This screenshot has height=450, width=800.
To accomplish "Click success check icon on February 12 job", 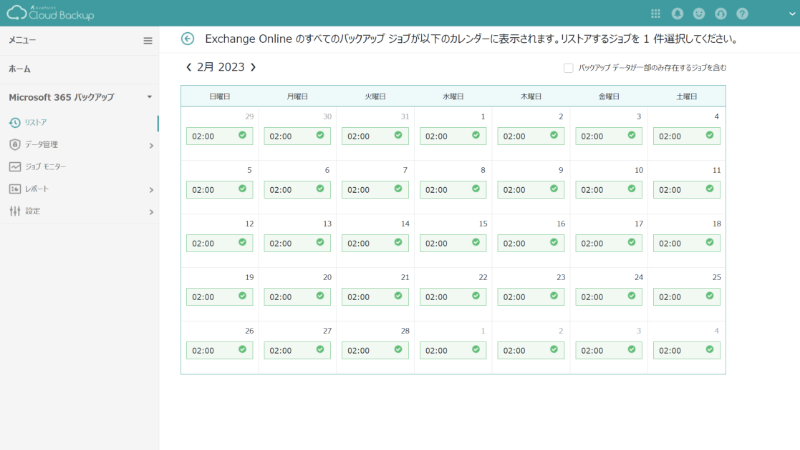I will (x=242, y=242).
